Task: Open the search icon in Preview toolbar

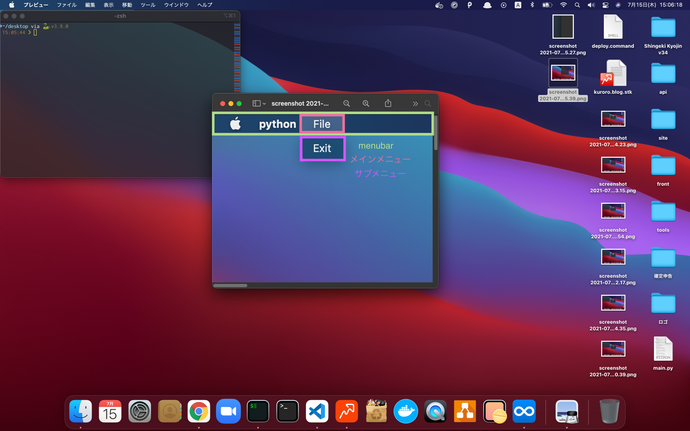Action: click(428, 103)
